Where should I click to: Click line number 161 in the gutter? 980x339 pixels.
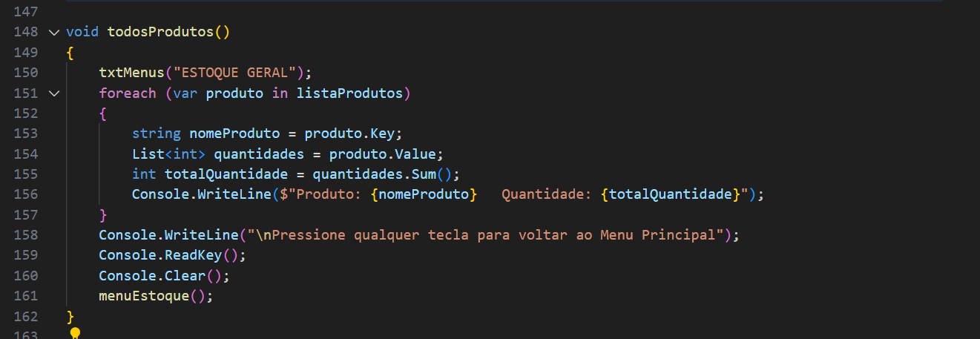(26, 296)
